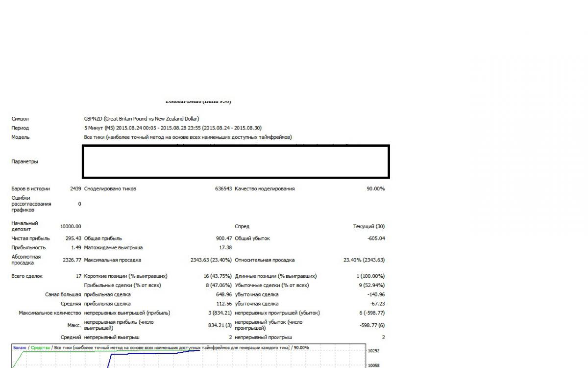This screenshot has height=368, width=588.
Task: Click the 'Качество моделирования' label
Action: (x=265, y=189)
